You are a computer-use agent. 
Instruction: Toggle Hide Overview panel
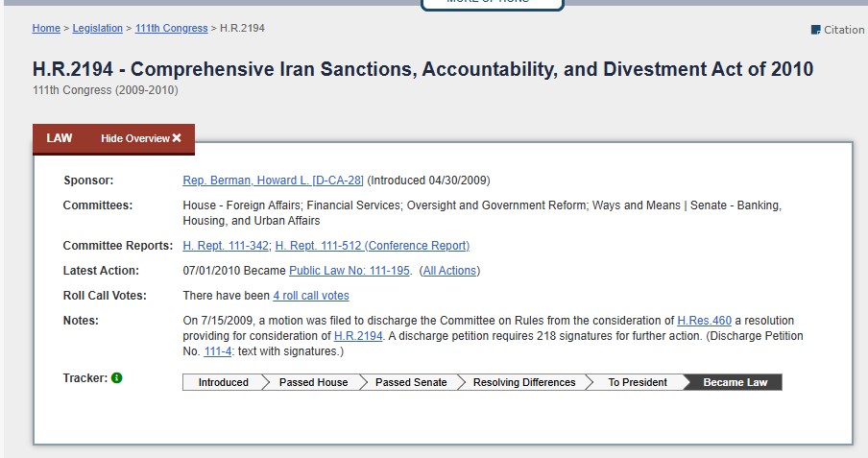pyautogui.click(x=140, y=138)
